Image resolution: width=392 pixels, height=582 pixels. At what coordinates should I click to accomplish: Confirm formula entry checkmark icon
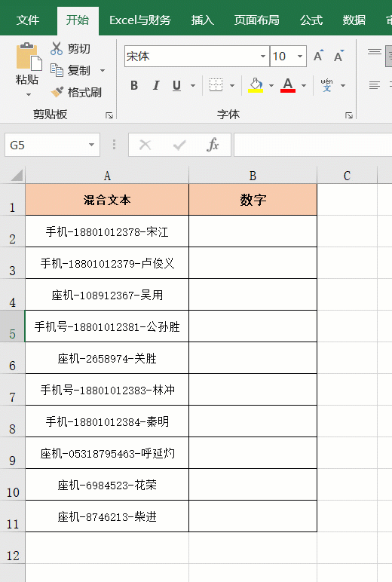click(179, 145)
